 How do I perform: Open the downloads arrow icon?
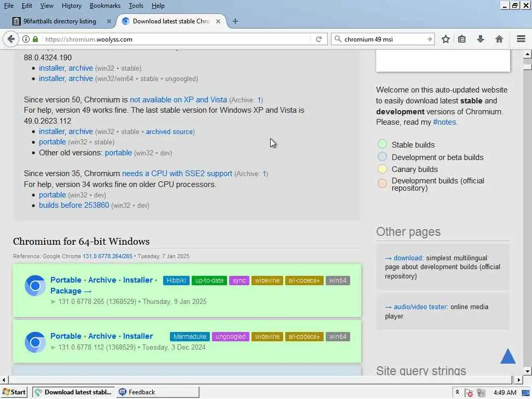point(481,39)
